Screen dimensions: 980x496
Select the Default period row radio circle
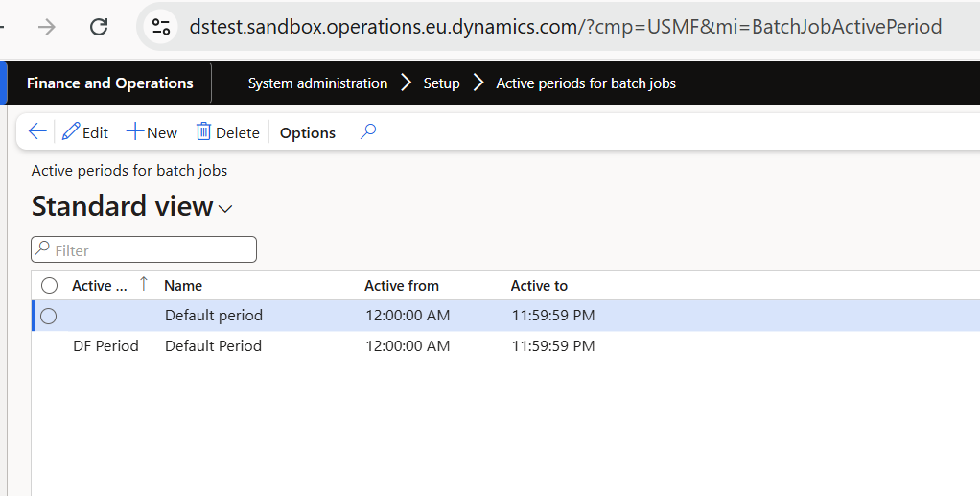[49, 316]
